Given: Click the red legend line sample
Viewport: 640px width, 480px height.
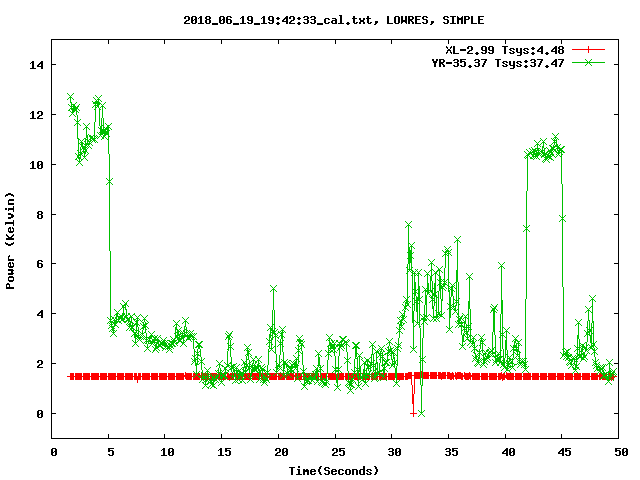Looking at the screenshot, I should 588,50.
